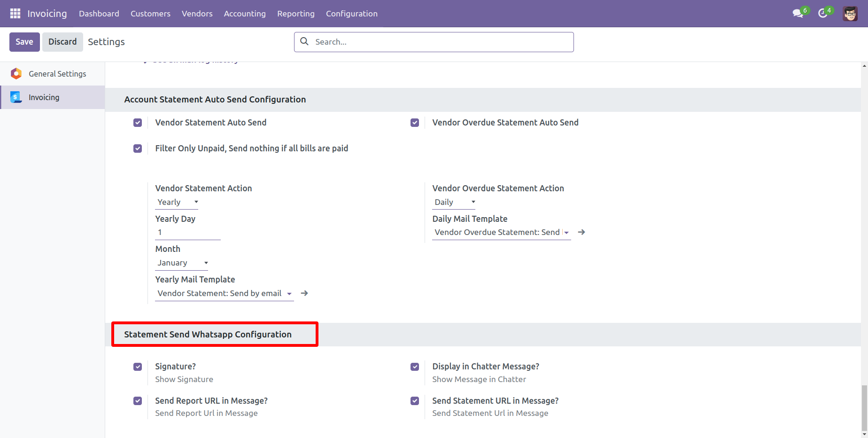Click the Invoicing sidebar app icon
This screenshot has width=868, height=438.
(x=16, y=97)
